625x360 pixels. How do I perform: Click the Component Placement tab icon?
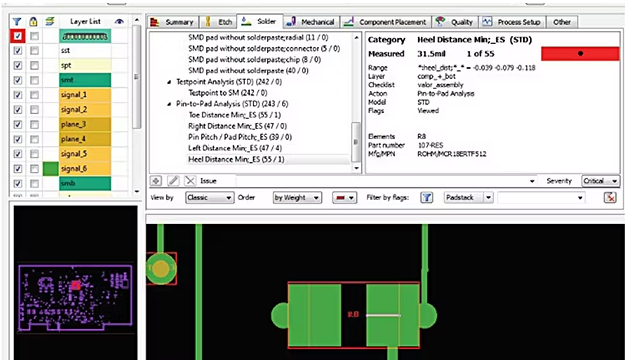349,22
